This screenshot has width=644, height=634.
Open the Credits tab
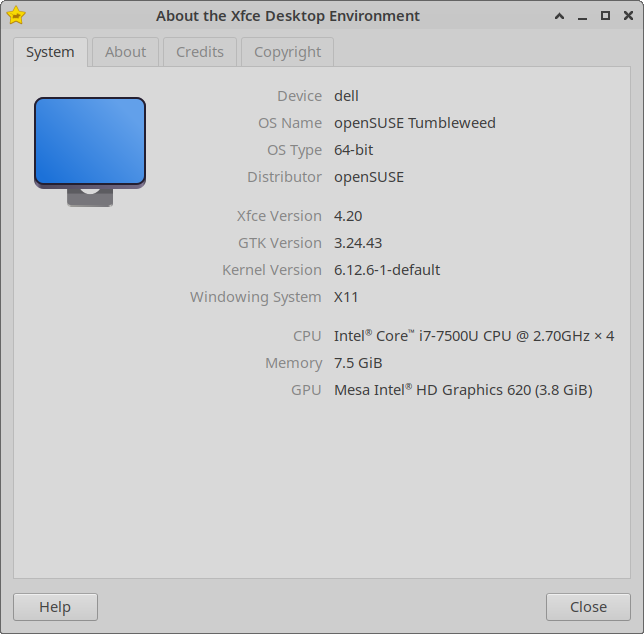(x=200, y=52)
